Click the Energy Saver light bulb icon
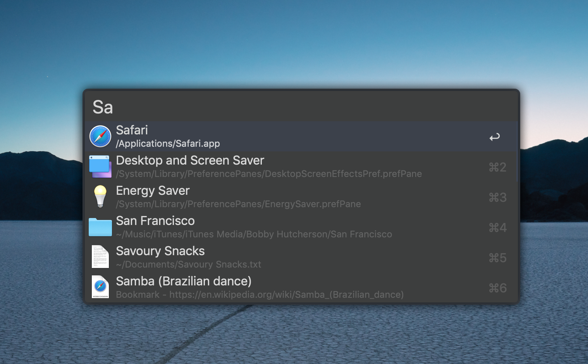This screenshot has height=364, width=588. [x=100, y=197]
